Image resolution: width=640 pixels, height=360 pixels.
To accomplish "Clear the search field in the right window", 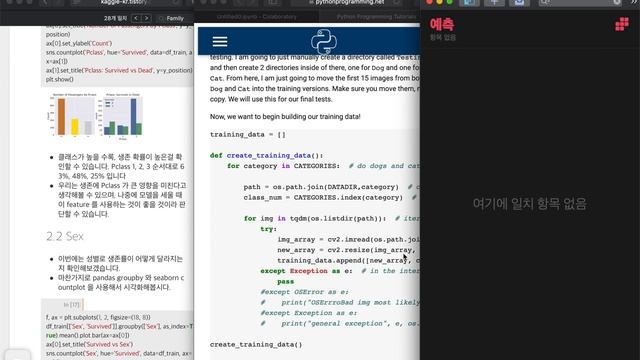I will pyautogui.click(x=617, y=2).
